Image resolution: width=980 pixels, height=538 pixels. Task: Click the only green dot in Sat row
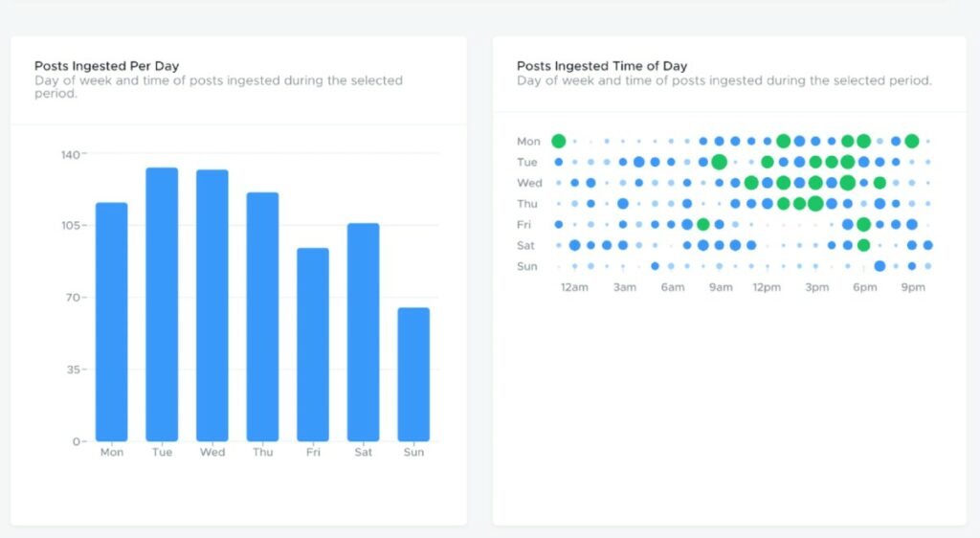(x=863, y=245)
